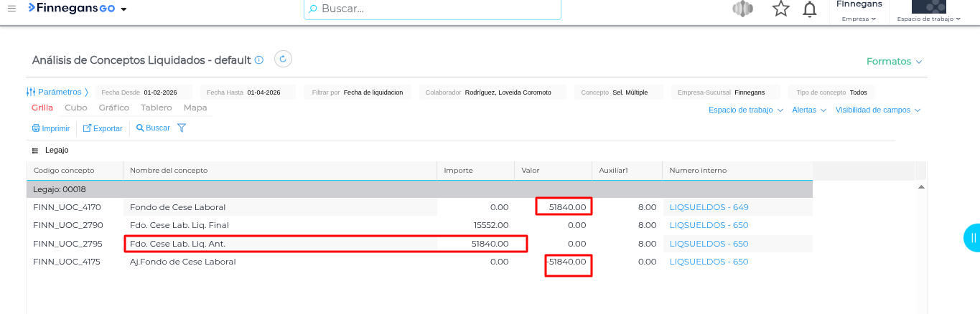Expand the Alertas dropdown
980x314 pixels.
click(808, 110)
